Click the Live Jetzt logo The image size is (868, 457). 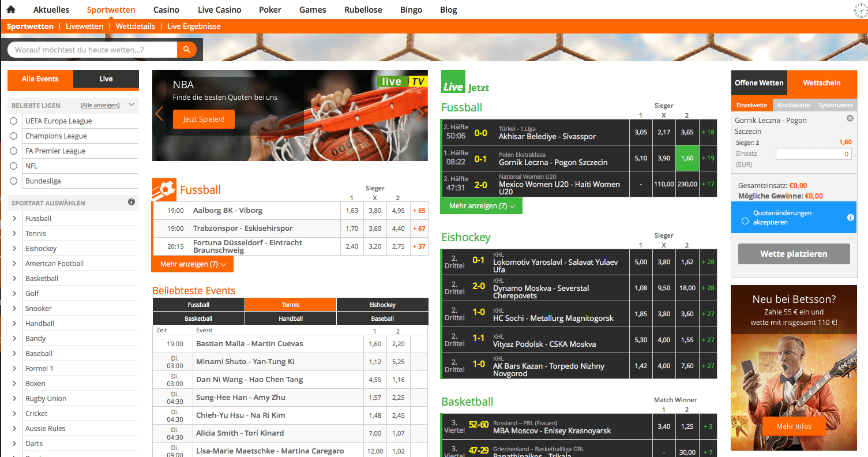pos(465,83)
